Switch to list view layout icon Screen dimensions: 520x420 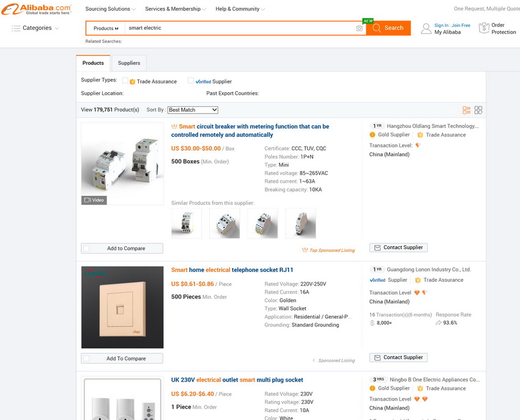(x=467, y=110)
